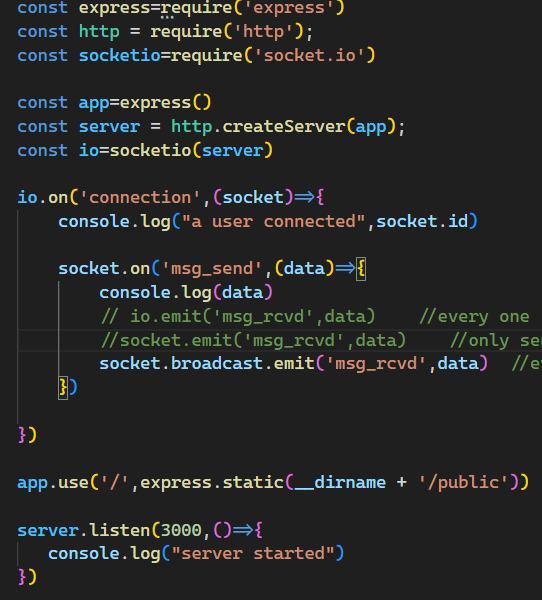This screenshot has width=542, height=600.
Task: Click the socket.id argument in console.log
Action: coord(422,222)
